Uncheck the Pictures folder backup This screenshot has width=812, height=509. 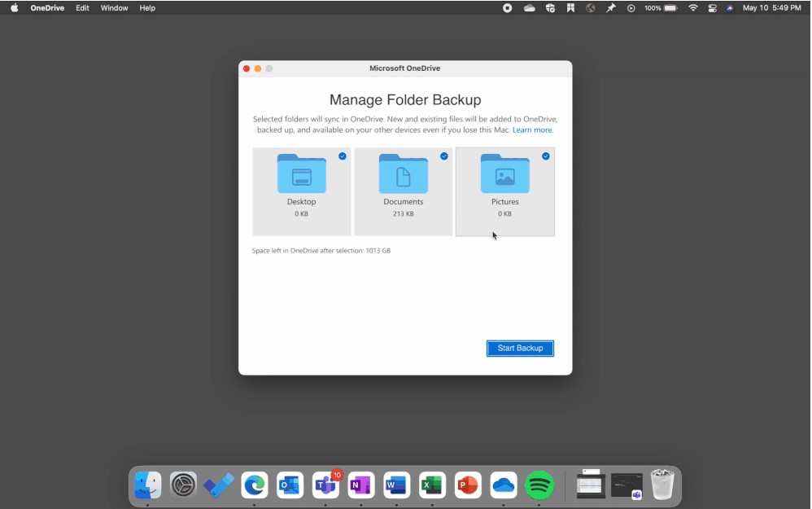click(546, 156)
